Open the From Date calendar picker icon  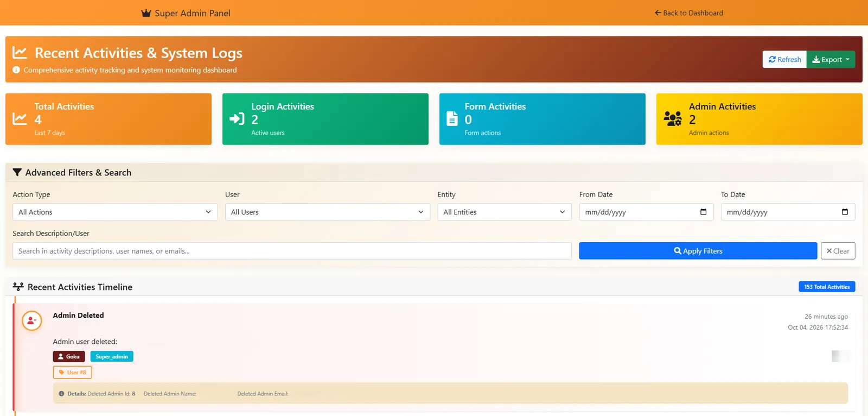(704, 212)
